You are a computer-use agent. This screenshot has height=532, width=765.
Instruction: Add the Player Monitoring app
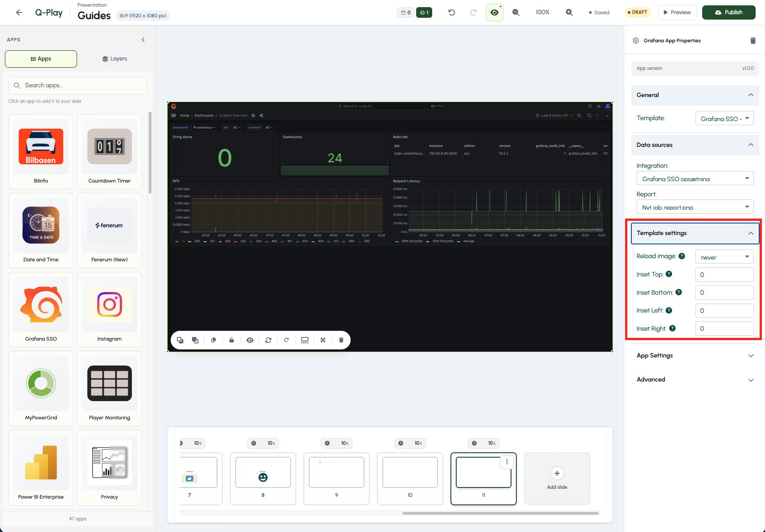(110, 389)
